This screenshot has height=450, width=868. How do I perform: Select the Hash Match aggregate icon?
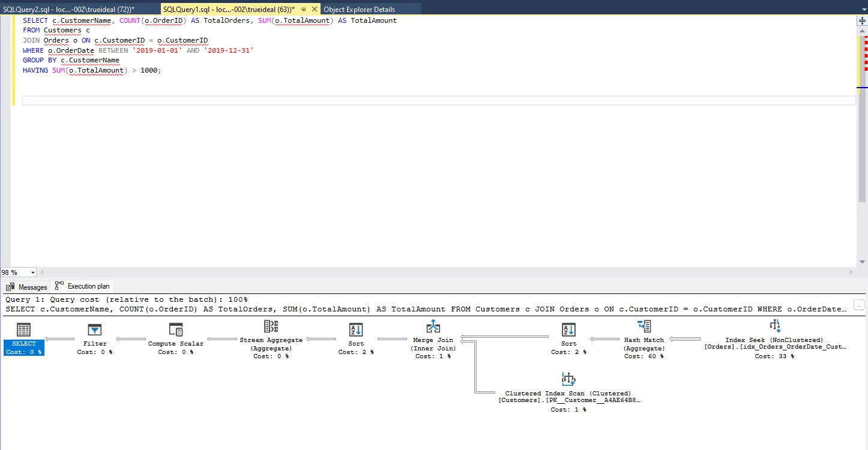click(644, 327)
